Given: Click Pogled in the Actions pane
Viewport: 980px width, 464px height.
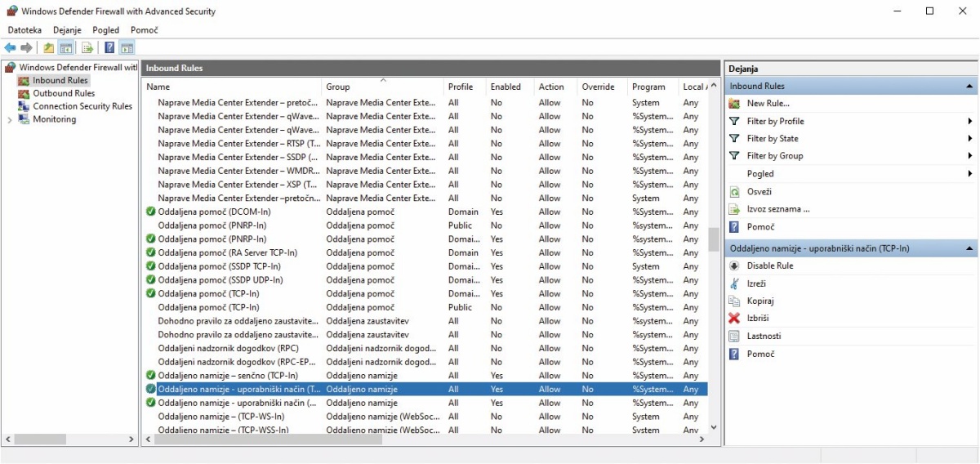Looking at the screenshot, I should coord(760,173).
